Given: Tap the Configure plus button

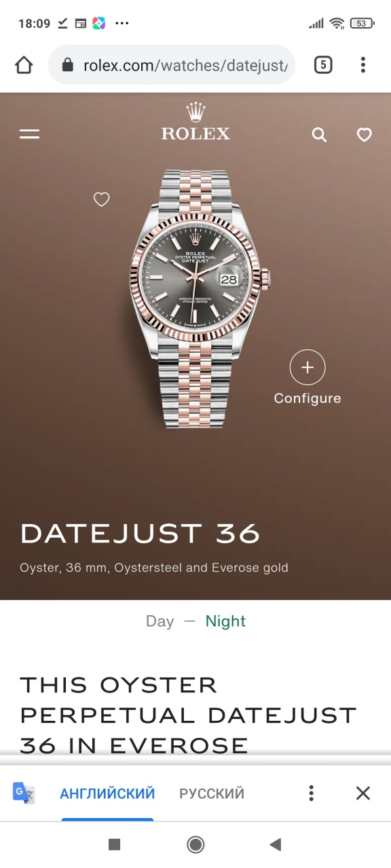Looking at the screenshot, I should (308, 368).
